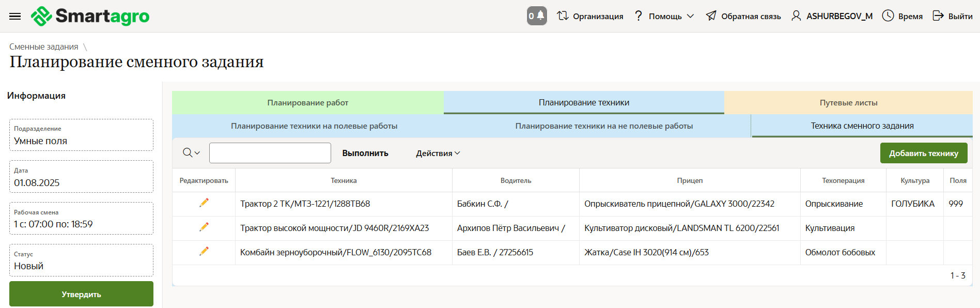Viewport: 980px width, 308px height.
Task: Click the Организация switch icon
Action: pos(563,16)
